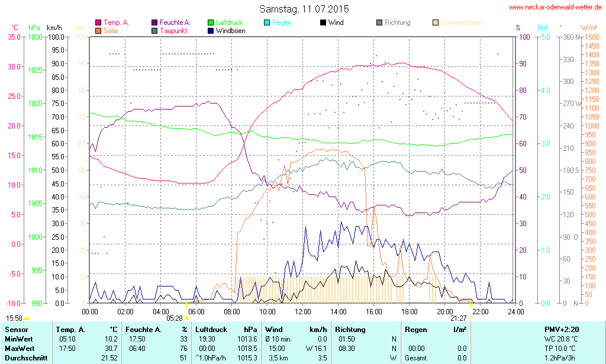606x364 pixels.
Task: Click the pink Temp. A. legend swatch
Action: [x=98, y=22]
